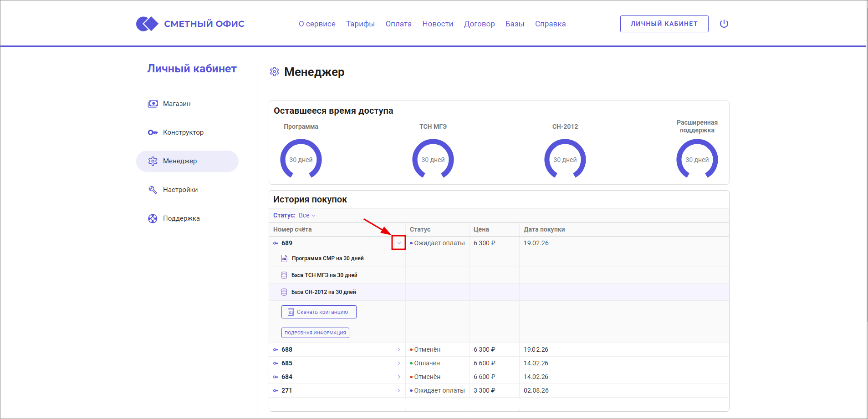
Task: Open the Статус filter dropdown
Action: (307, 216)
